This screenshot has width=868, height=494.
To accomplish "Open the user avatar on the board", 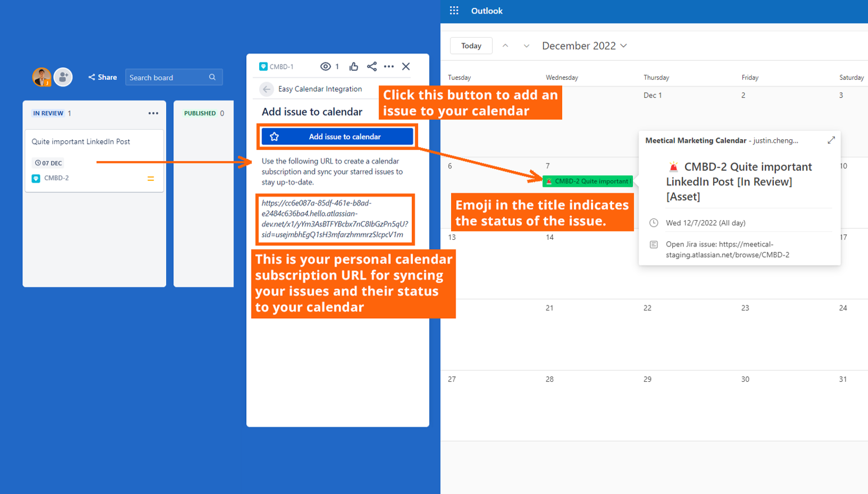I will click(42, 77).
